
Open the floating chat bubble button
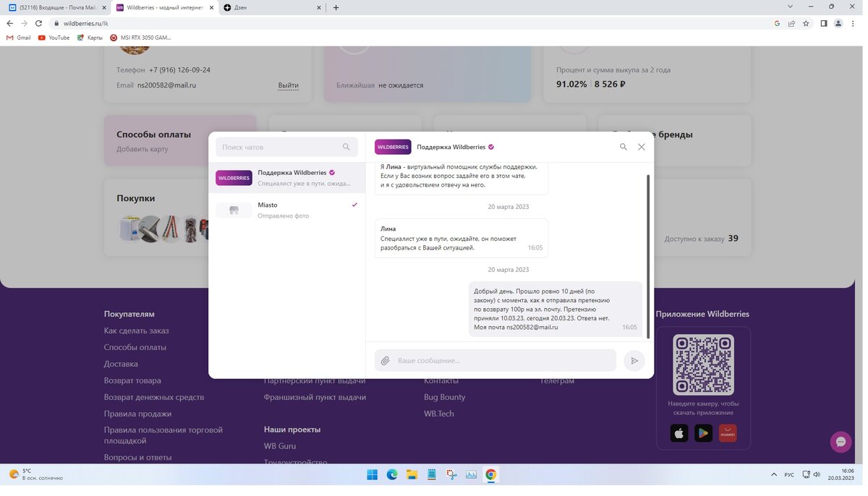[841, 442]
